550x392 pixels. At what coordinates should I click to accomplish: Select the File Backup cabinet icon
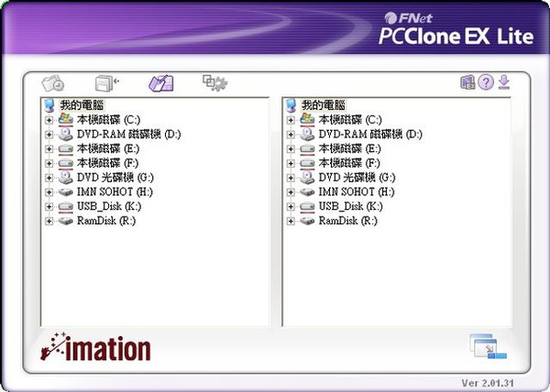(x=106, y=83)
